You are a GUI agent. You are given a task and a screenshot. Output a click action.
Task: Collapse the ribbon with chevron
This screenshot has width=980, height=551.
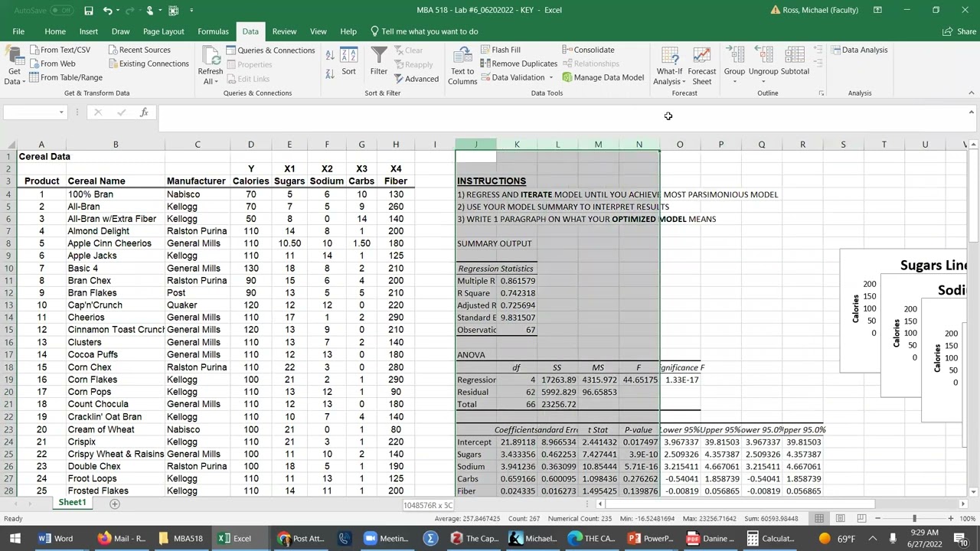pos(971,93)
